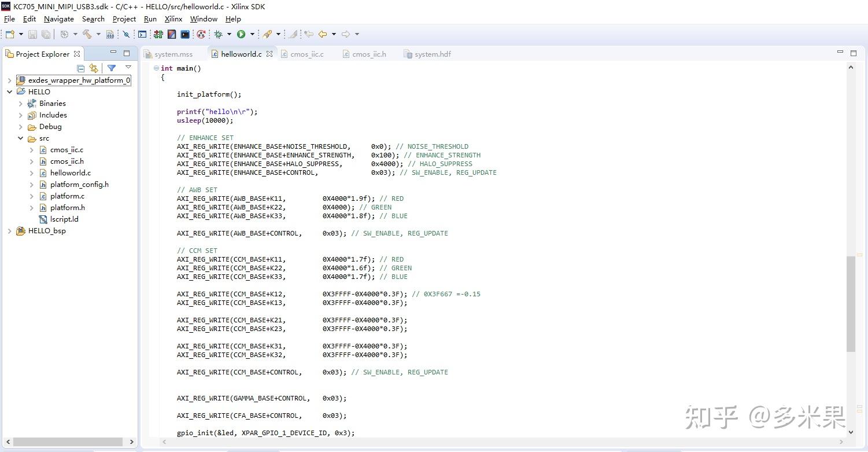Toggle Link with Editor in Project Explorer
Screen dimensions: 868x452
tap(94, 68)
